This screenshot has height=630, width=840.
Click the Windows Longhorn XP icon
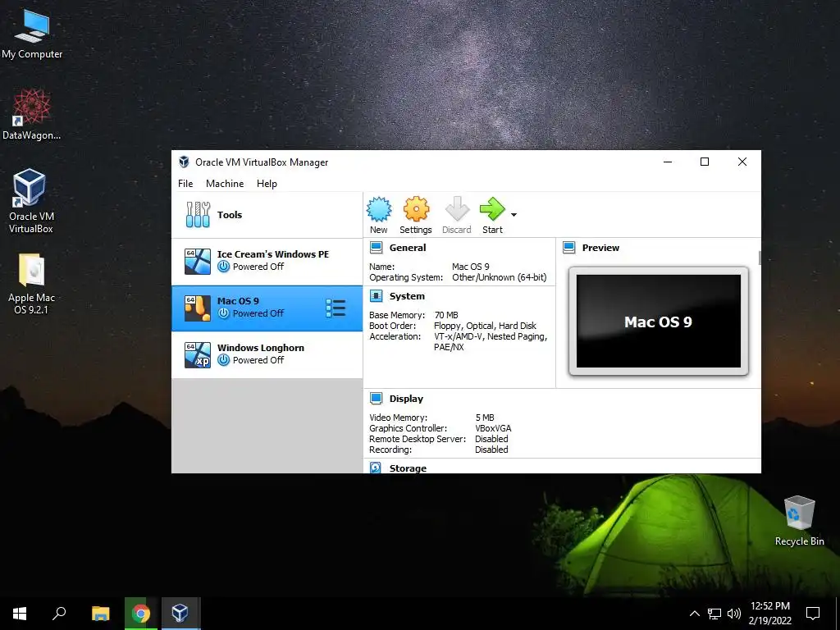[x=198, y=355]
